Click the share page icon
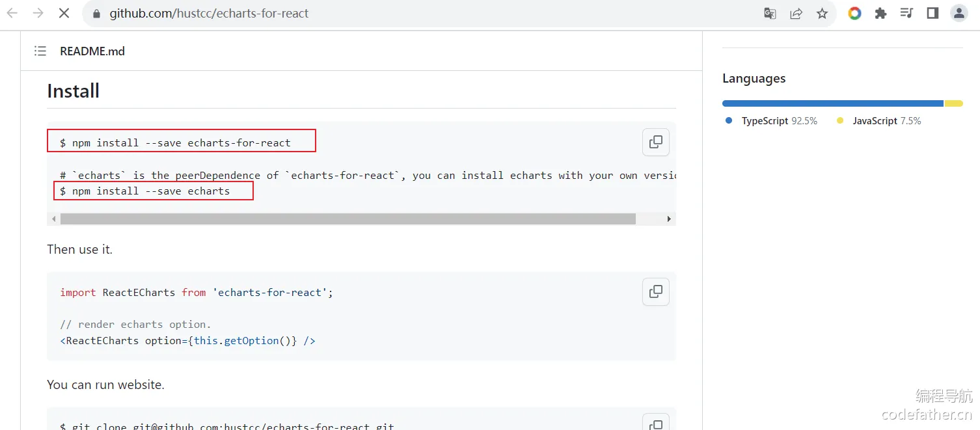The image size is (980, 430). pos(796,14)
